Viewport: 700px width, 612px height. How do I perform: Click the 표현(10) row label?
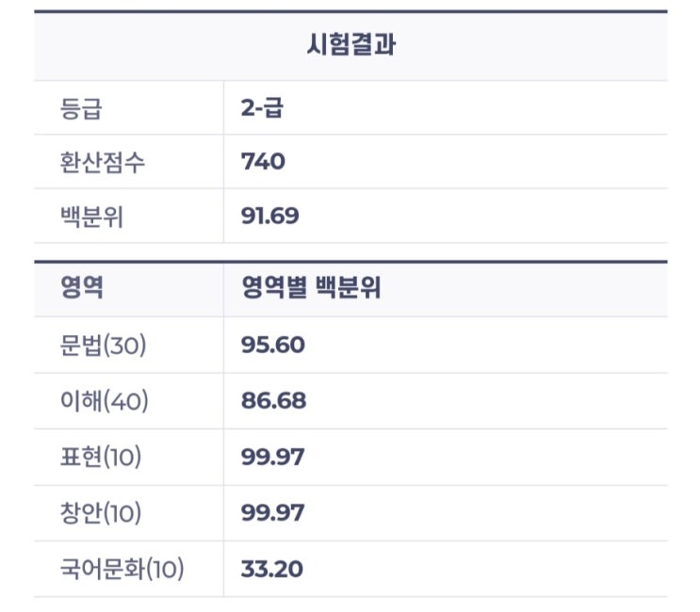(101, 458)
